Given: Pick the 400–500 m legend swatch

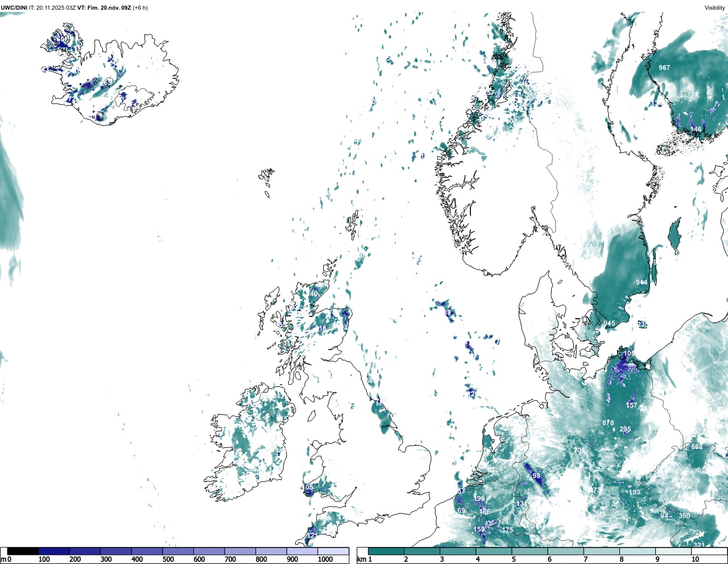Looking at the screenshot, I should pyautogui.click(x=147, y=551).
